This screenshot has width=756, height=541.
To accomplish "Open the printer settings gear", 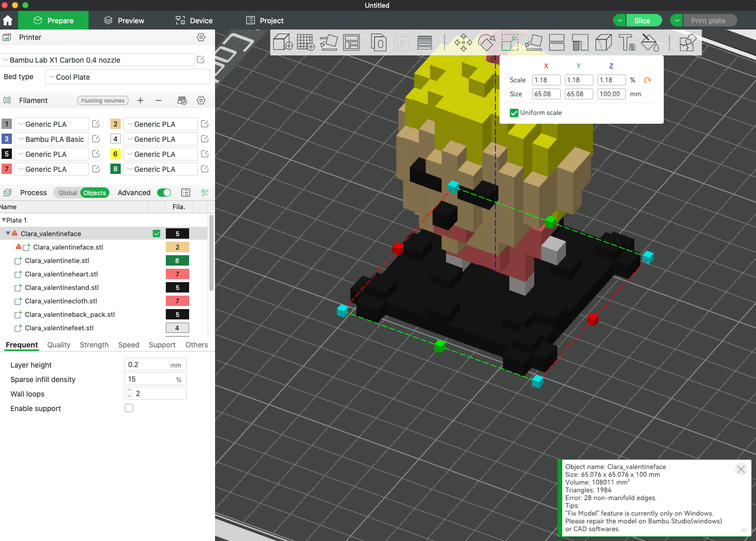I will tap(201, 37).
